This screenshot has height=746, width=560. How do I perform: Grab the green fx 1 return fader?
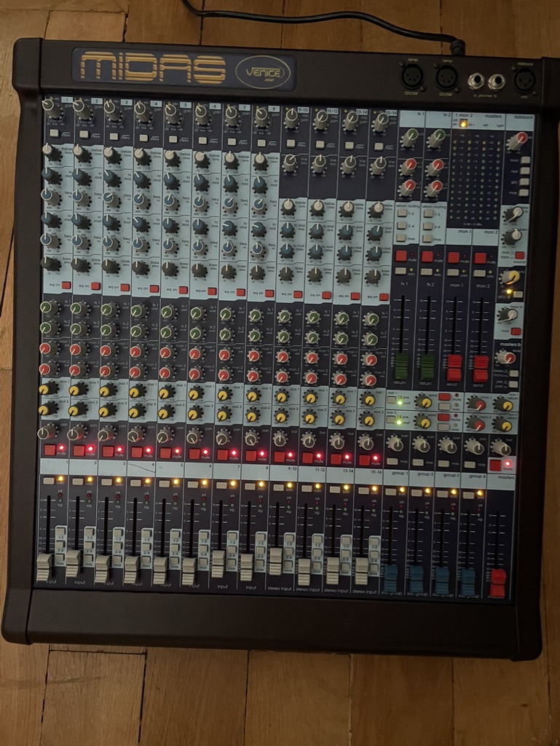click(402, 367)
